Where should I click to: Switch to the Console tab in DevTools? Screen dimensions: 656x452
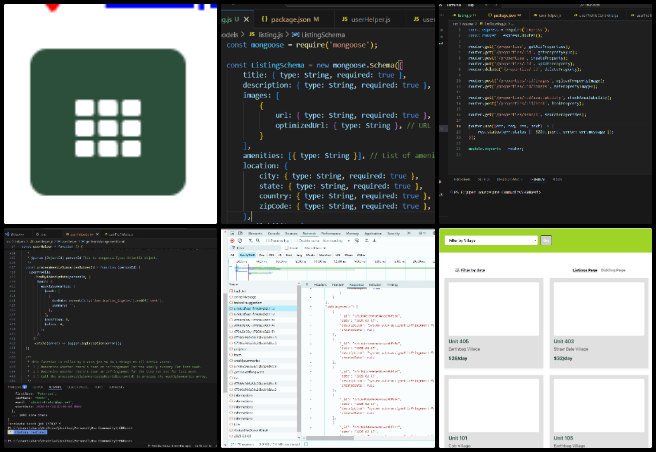(274, 234)
